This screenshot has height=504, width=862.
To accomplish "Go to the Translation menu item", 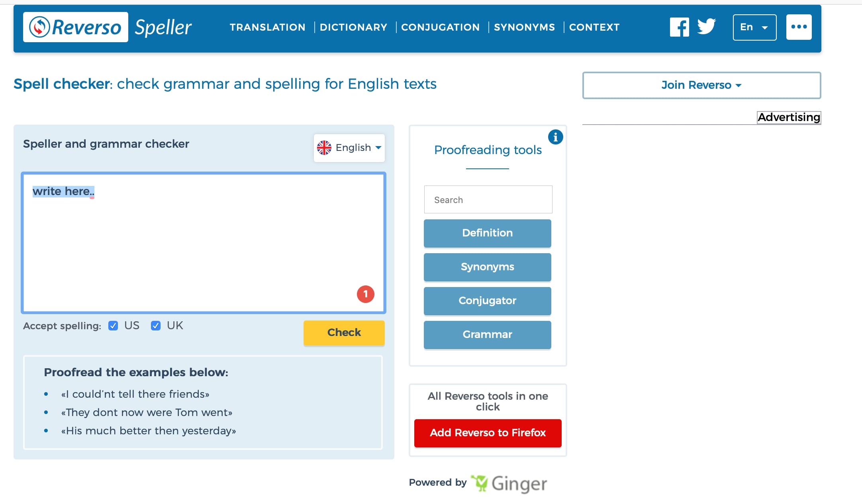I will click(268, 27).
